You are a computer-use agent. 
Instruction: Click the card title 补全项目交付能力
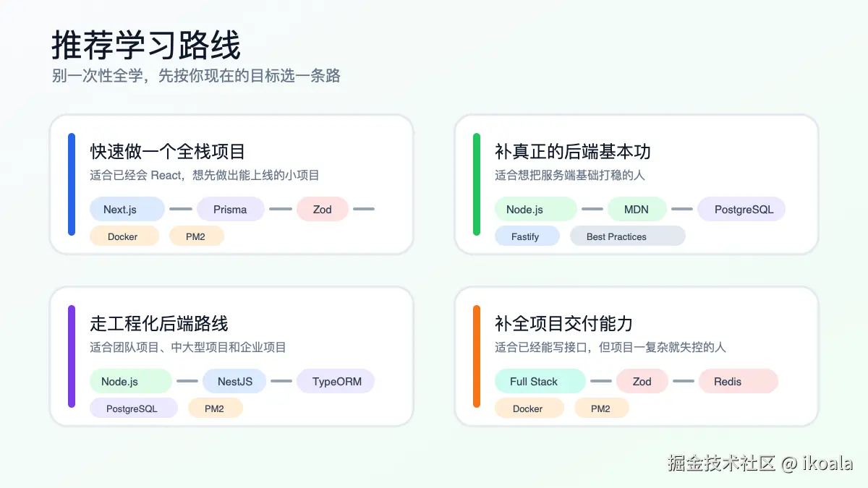point(564,323)
